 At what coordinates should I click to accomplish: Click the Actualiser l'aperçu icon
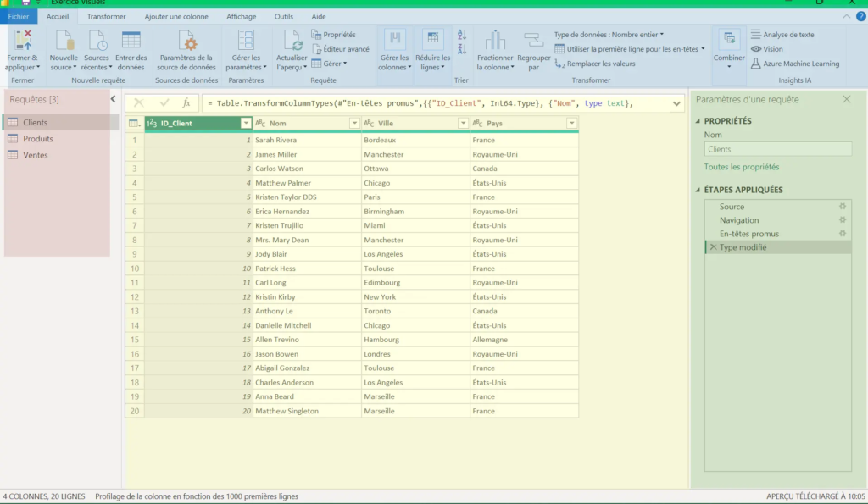[x=291, y=40]
